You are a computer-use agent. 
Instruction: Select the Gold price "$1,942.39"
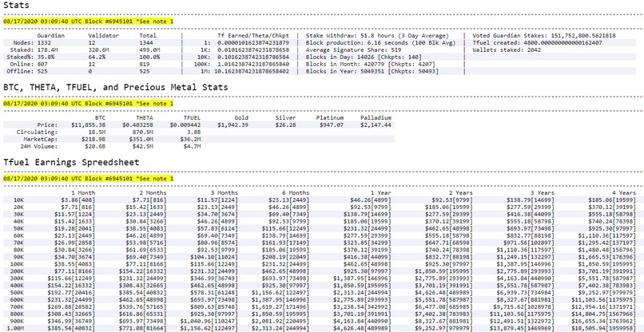[x=233, y=125]
